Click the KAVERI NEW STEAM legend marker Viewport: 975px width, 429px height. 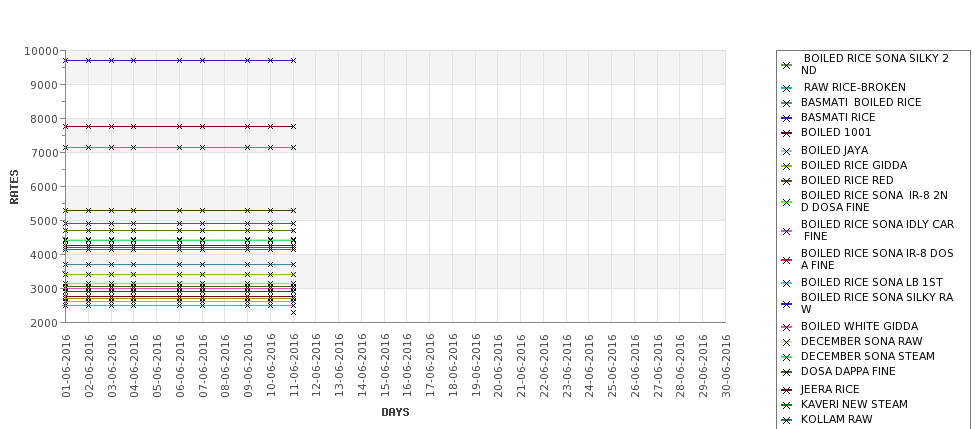pyautogui.click(x=787, y=405)
